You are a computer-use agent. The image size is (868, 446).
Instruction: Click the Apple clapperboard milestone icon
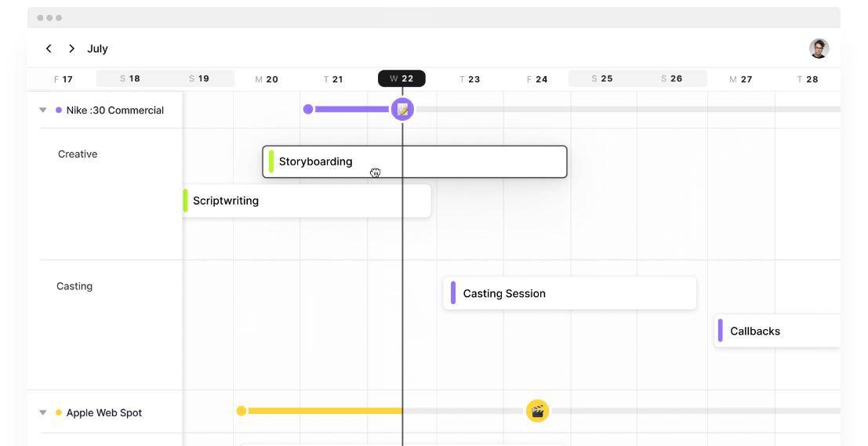[537, 411]
